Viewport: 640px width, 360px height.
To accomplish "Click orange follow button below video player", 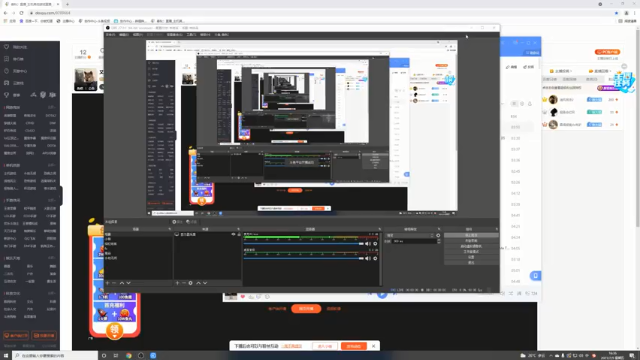I will click(x=306, y=309).
